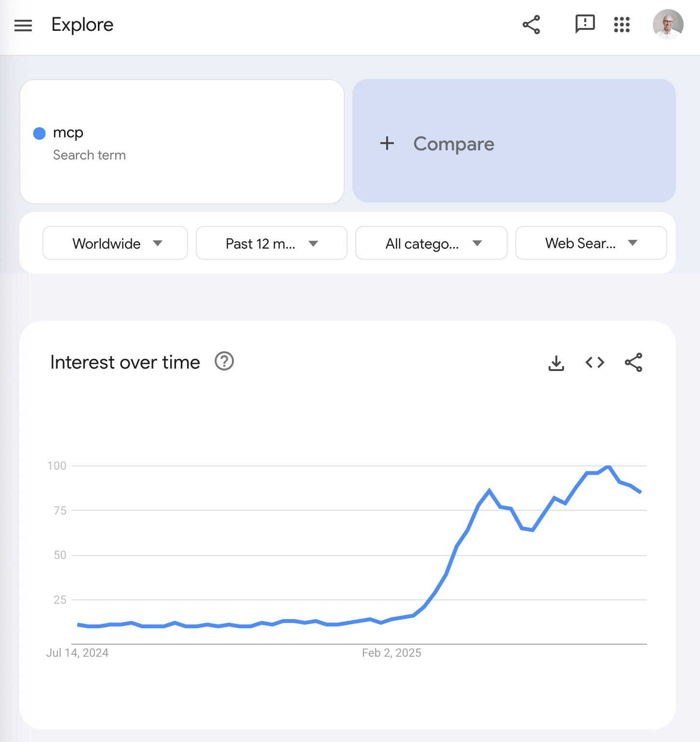Open the Past 12 months dropdown
The height and width of the screenshot is (742, 700).
(271, 243)
